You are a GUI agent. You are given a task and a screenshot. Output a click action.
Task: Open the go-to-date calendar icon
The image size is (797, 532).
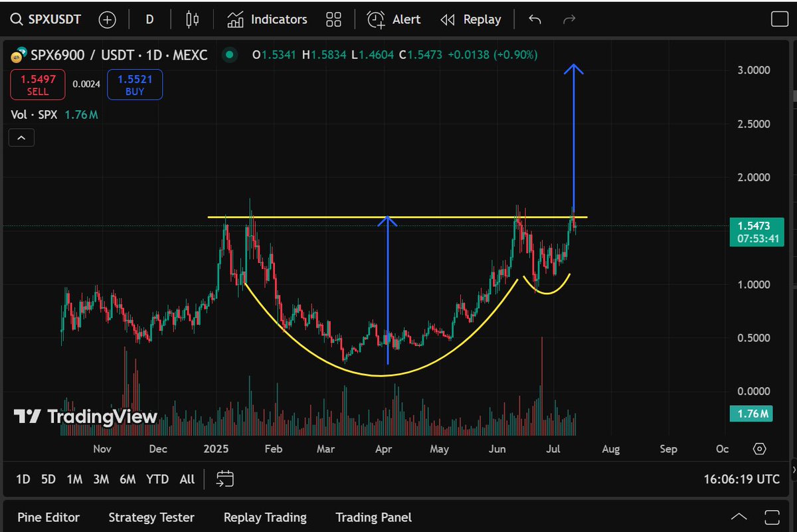pos(225,479)
